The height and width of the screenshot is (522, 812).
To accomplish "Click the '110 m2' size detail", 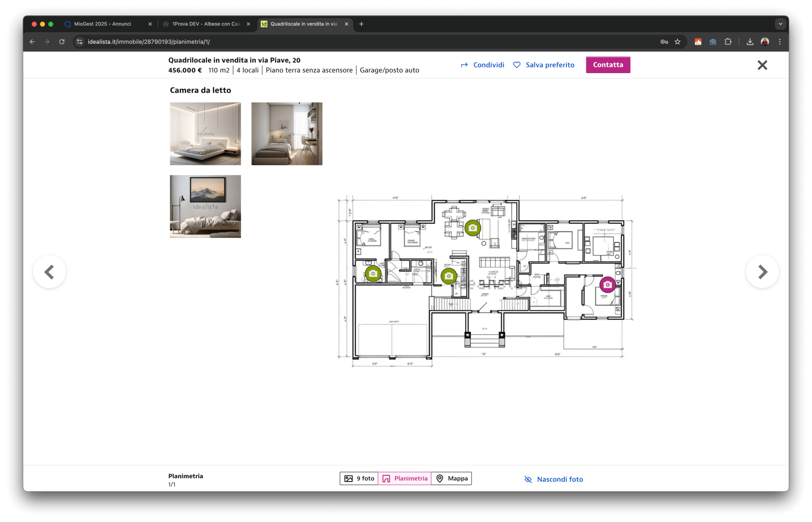I will coord(219,70).
